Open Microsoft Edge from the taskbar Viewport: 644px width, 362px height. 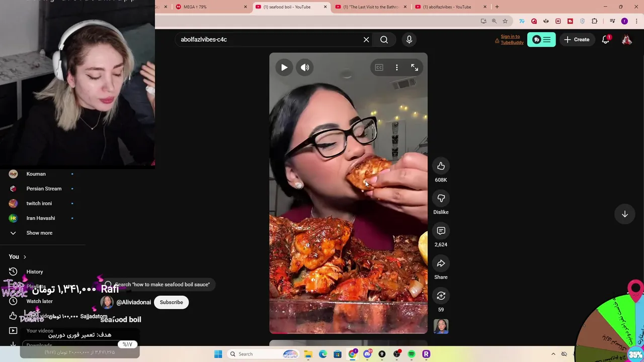[x=323, y=354]
